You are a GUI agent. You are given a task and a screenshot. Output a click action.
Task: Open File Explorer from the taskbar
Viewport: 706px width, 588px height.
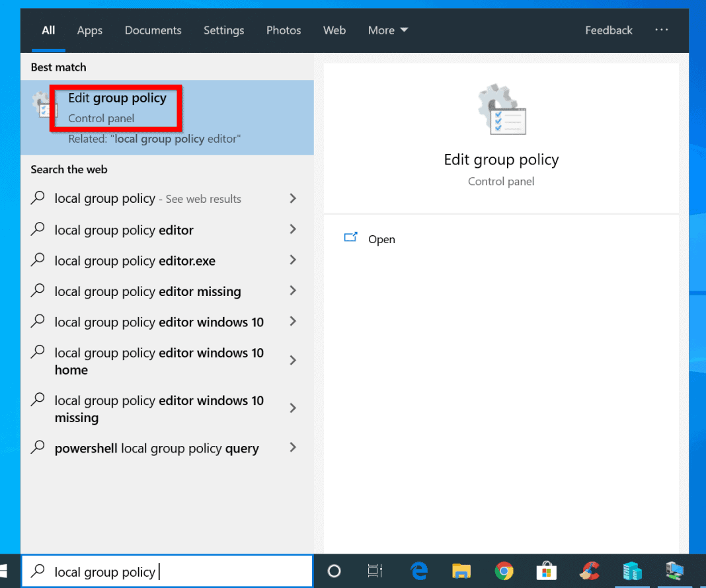(461, 571)
